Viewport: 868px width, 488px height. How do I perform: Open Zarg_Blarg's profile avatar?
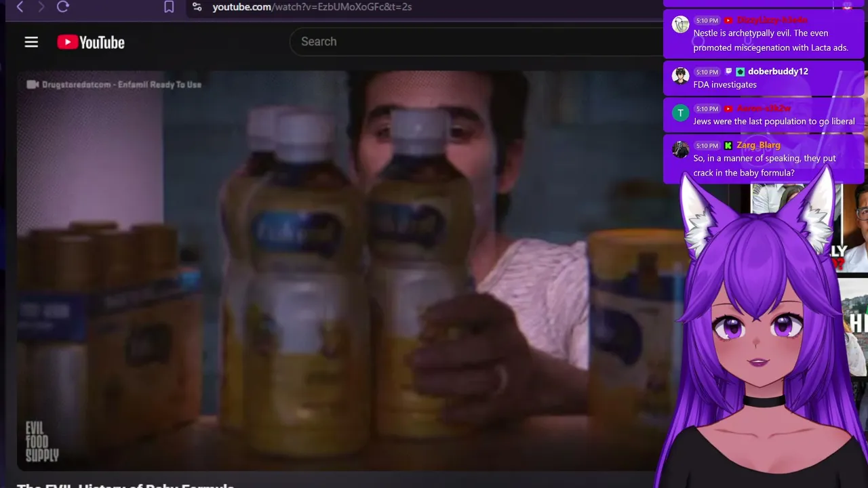click(x=680, y=149)
